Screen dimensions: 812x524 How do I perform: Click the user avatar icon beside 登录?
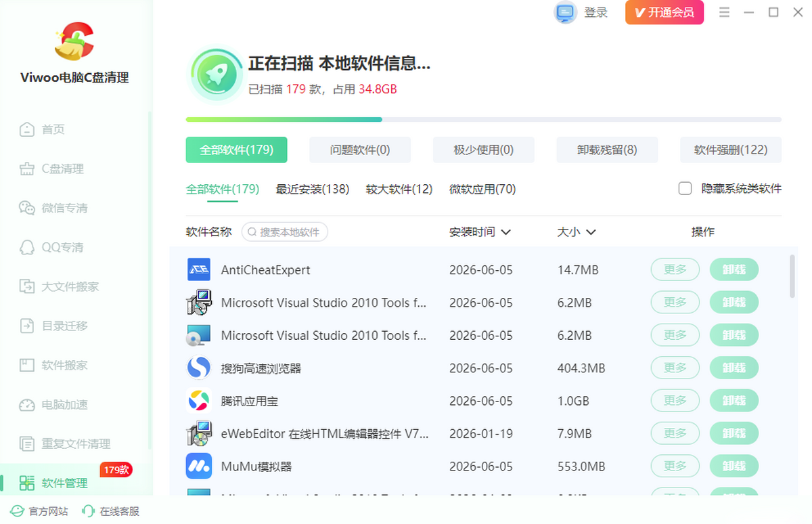pyautogui.click(x=565, y=12)
